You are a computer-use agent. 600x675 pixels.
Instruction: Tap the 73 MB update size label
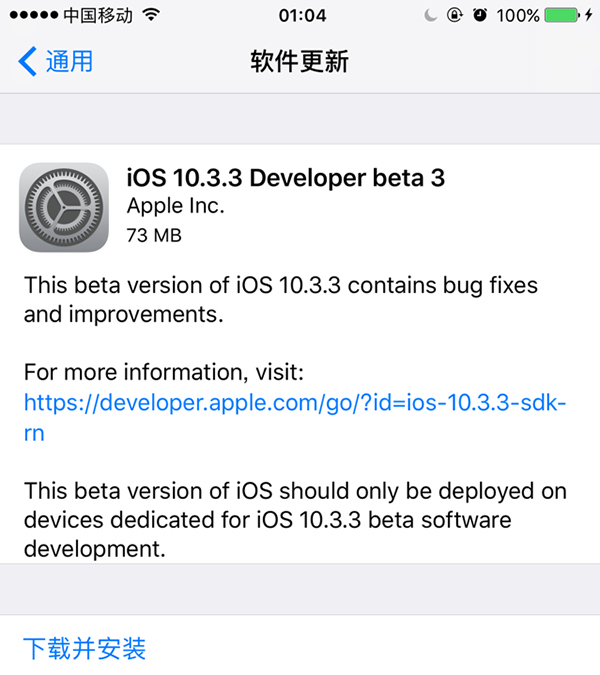[155, 235]
